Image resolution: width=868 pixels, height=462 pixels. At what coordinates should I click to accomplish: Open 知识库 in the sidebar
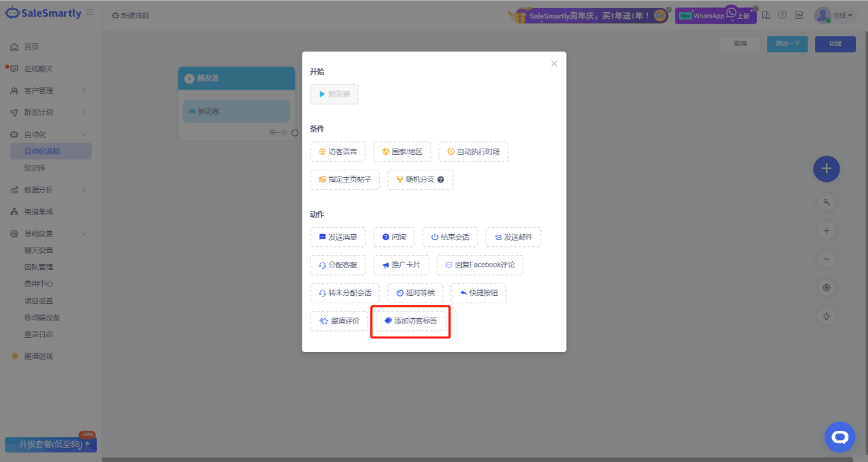[35, 168]
